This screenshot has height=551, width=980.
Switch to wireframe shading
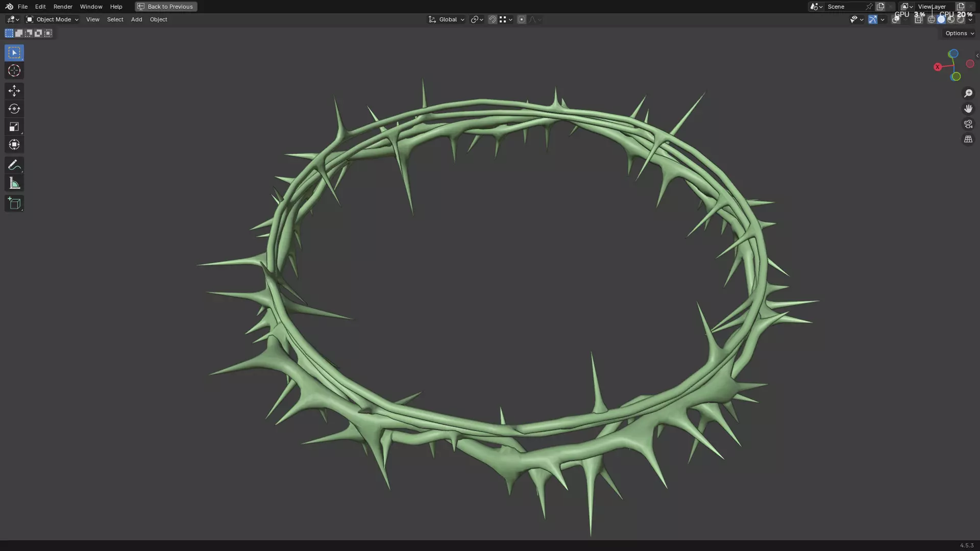932,19
